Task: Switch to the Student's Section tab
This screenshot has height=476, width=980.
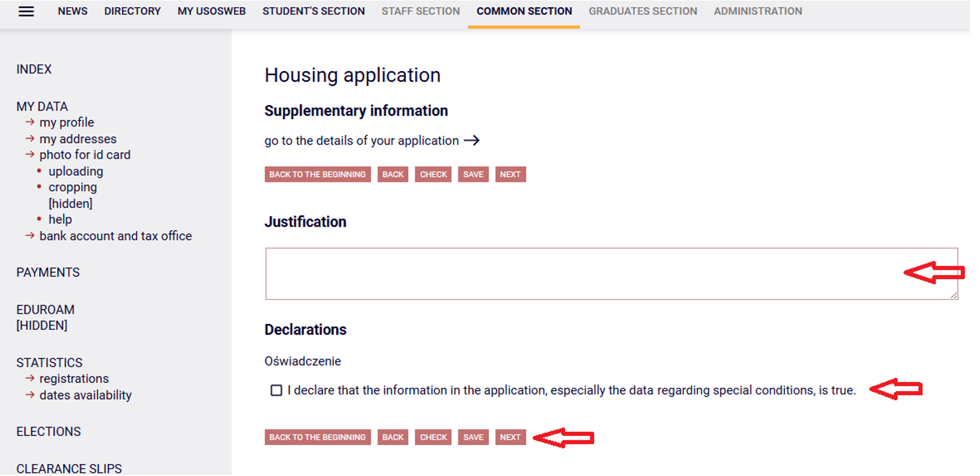Action: tap(314, 11)
